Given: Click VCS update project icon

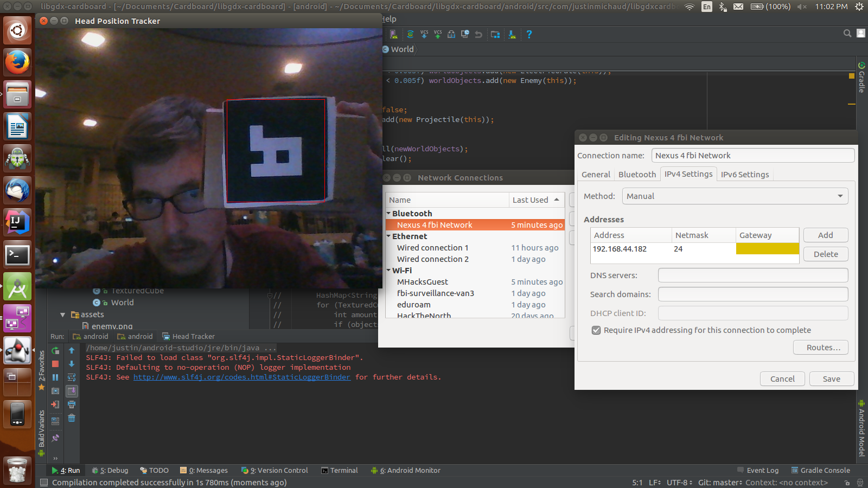Looking at the screenshot, I should coord(424,34).
